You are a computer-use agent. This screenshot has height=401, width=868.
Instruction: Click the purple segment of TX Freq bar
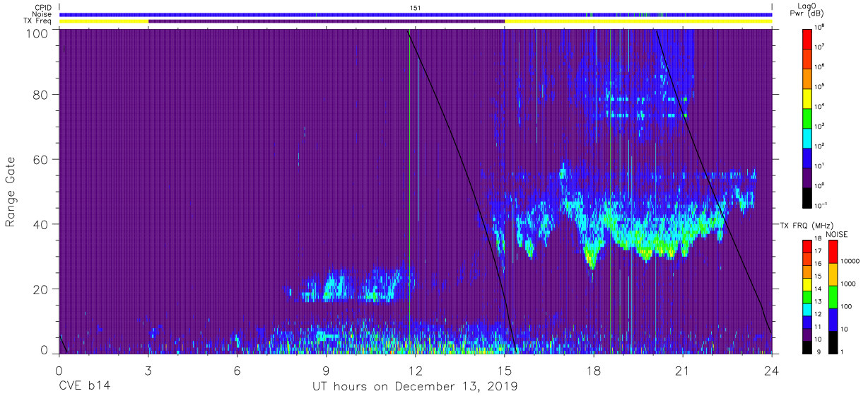coord(327,21)
